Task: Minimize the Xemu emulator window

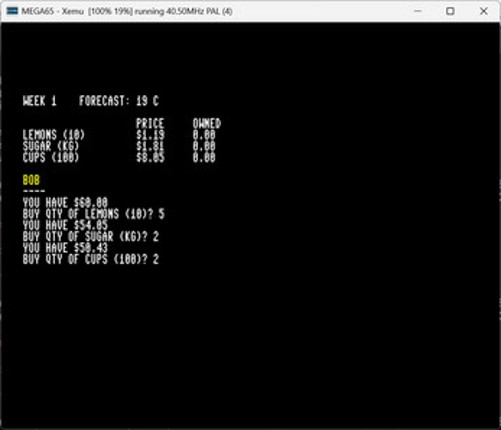Action: [x=418, y=11]
